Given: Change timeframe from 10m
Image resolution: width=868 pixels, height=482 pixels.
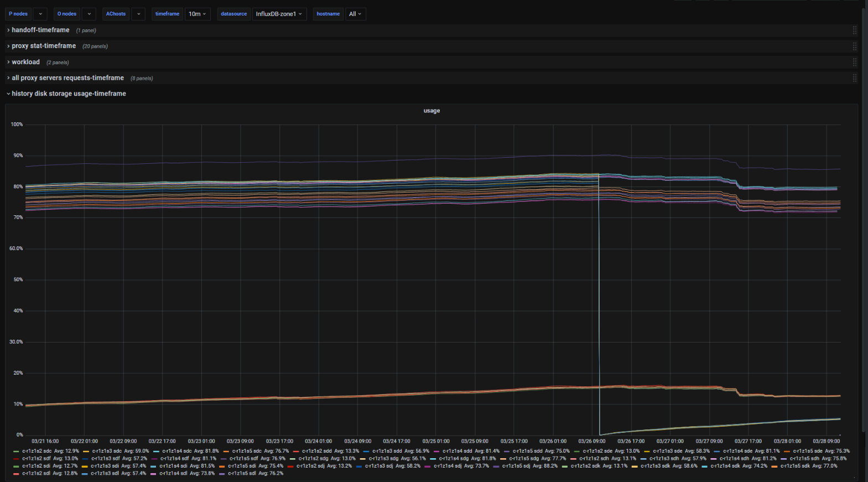Looking at the screenshot, I should [197, 14].
